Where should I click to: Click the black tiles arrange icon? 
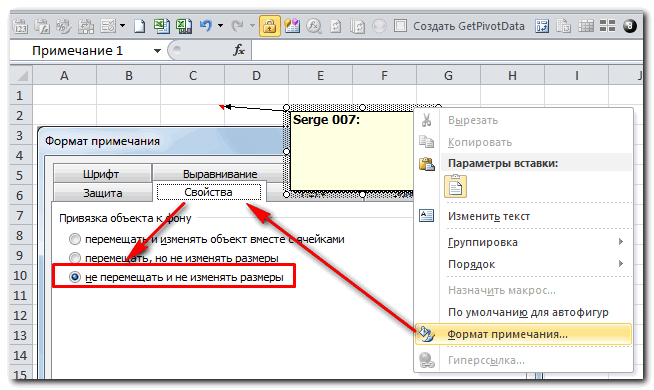(607, 26)
